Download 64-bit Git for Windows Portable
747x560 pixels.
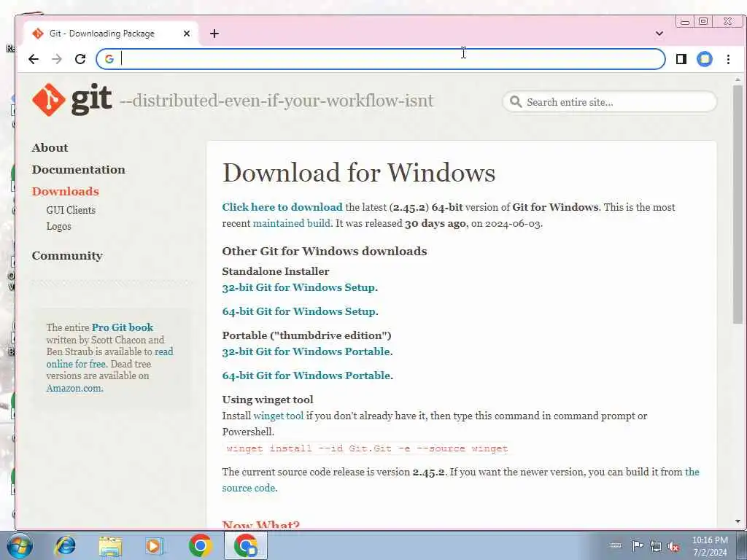(x=306, y=376)
